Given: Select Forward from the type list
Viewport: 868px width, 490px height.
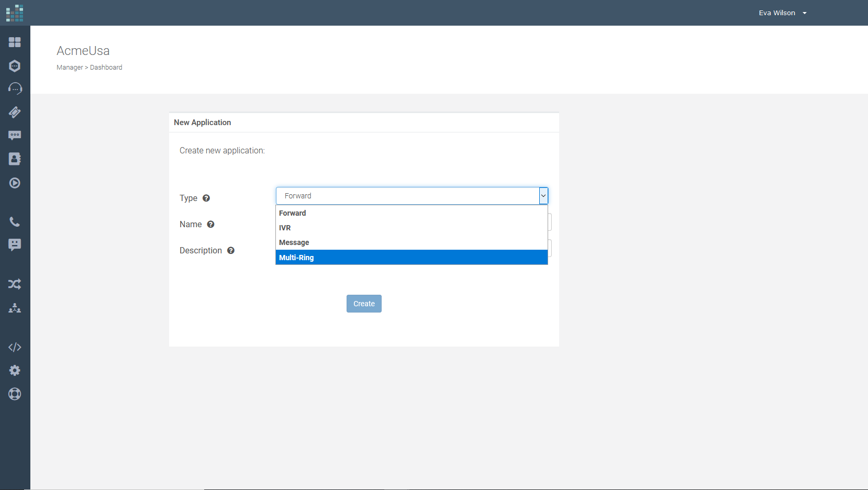Looking at the screenshot, I should coord(411,213).
